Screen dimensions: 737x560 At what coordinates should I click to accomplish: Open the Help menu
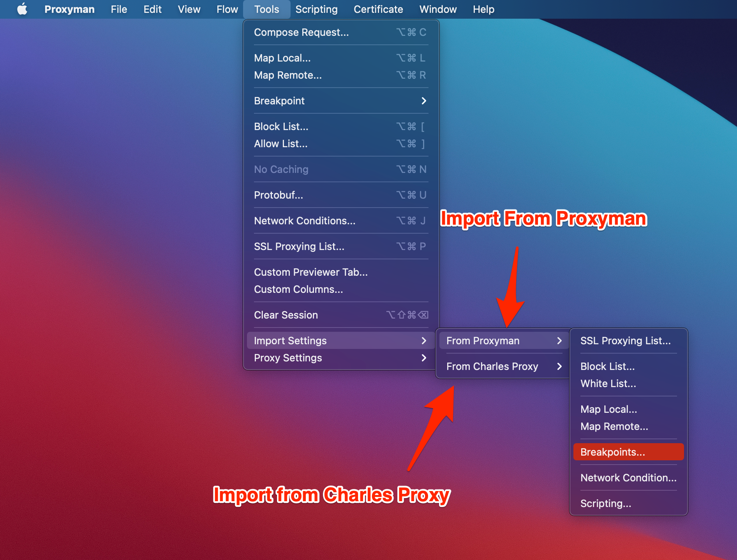[x=483, y=9]
